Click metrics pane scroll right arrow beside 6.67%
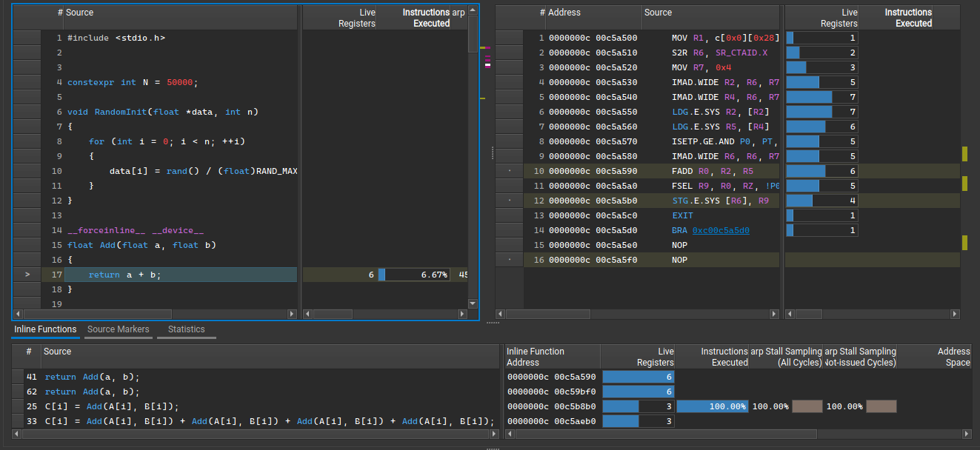Screen dimensions: 980x450 click(462, 314)
